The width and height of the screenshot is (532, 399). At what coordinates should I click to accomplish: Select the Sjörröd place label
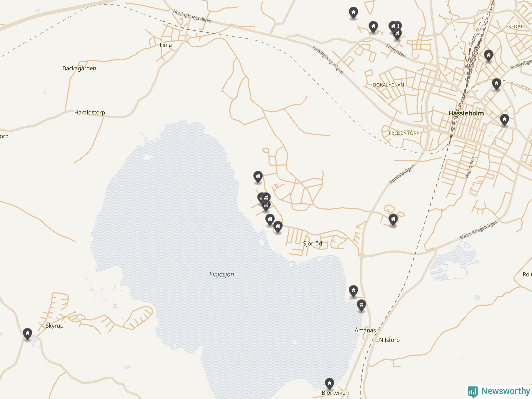coord(312,243)
